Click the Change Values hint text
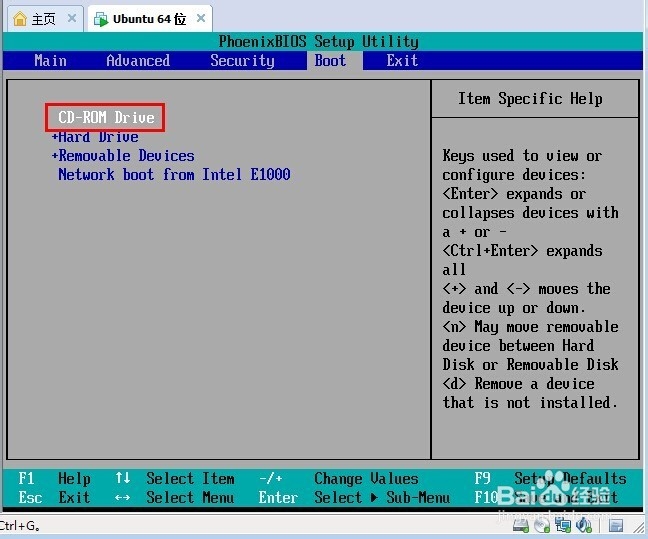648x539 pixels. [366, 479]
